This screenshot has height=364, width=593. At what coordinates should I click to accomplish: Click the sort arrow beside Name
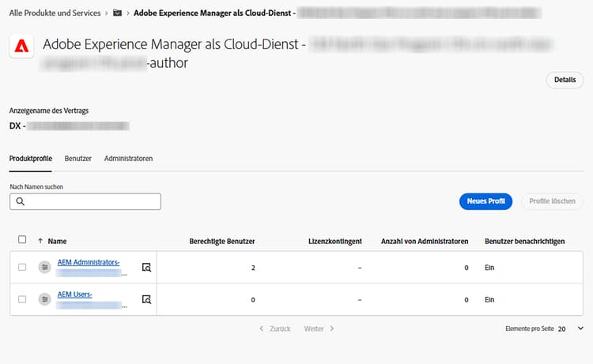point(40,241)
